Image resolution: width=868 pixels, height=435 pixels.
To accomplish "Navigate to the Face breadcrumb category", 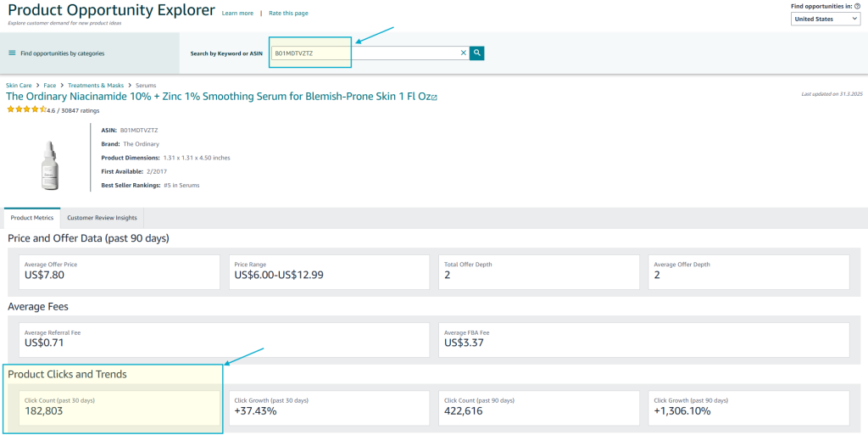I will point(50,86).
